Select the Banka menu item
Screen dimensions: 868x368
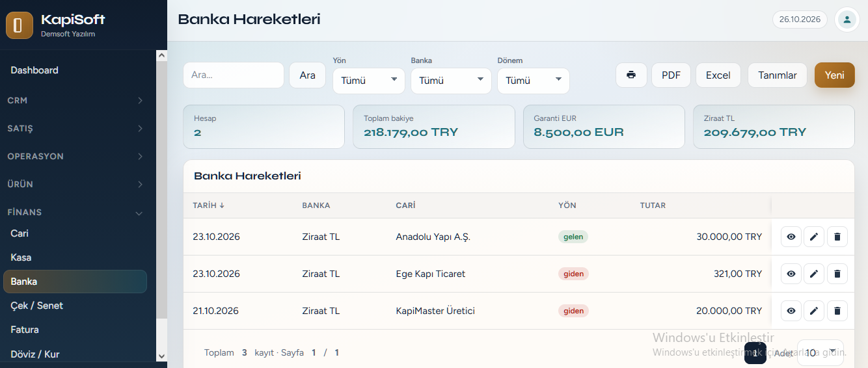(75, 282)
